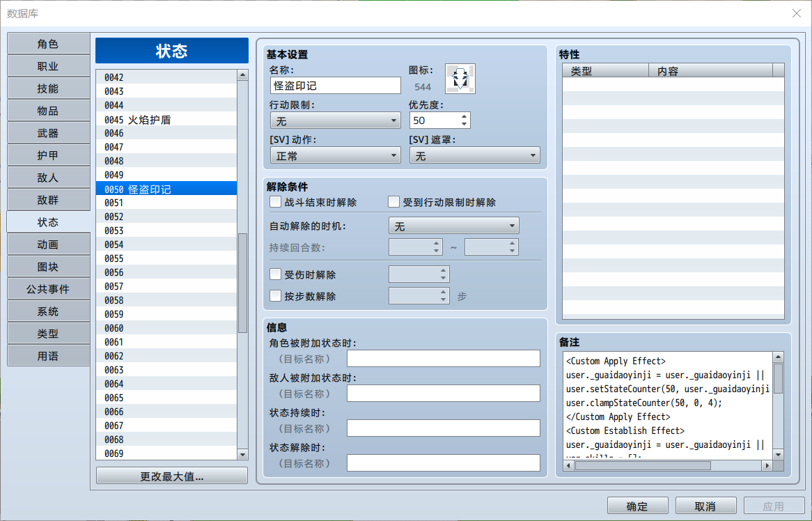Click the notes horizontal scrollbar thumb

643,465
